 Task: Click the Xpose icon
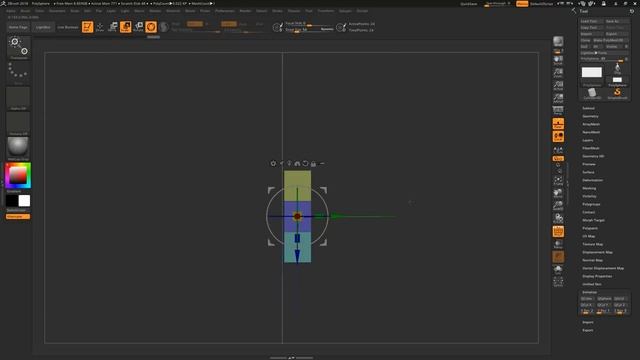pos(558,282)
